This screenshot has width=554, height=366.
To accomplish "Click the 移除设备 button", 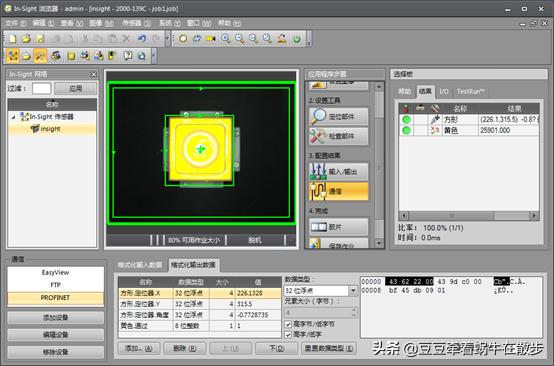I will point(55,352).
